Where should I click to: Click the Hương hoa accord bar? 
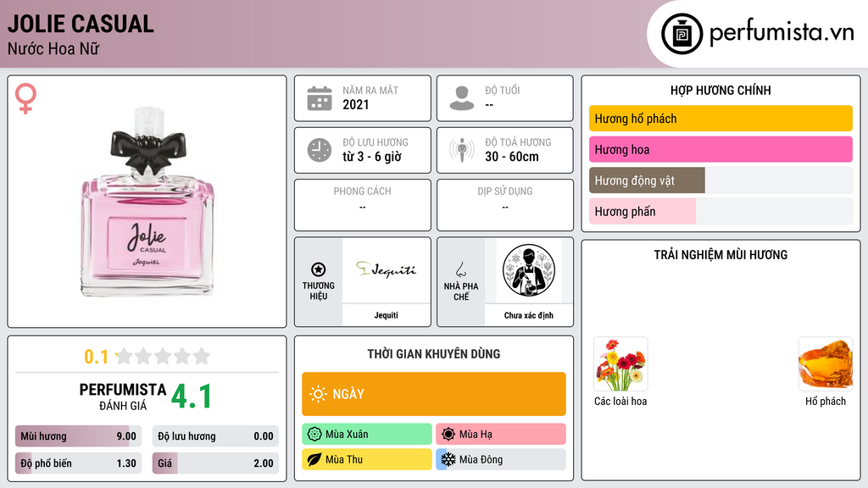(721, 149)
